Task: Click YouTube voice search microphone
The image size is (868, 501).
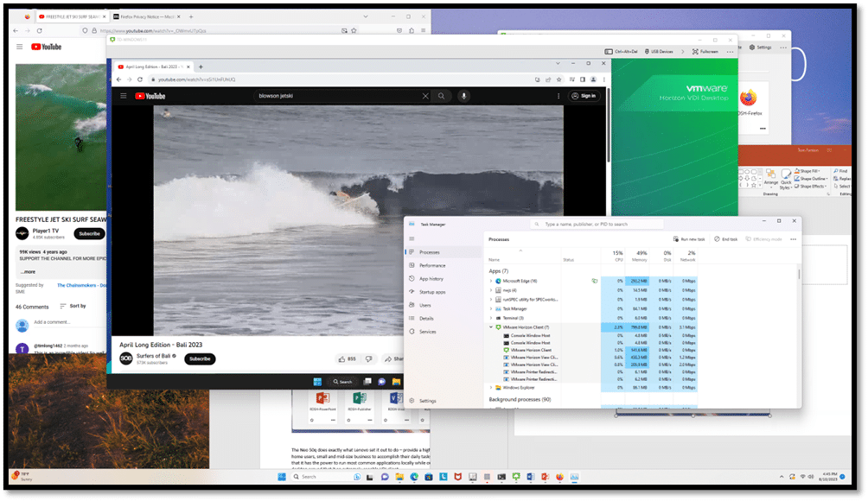Action: 464,96
